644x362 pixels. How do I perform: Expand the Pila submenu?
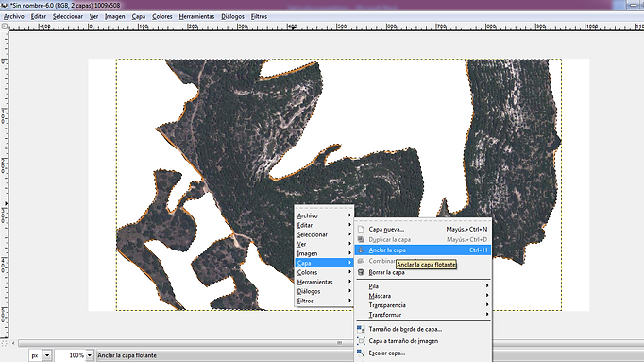[423, 286]
